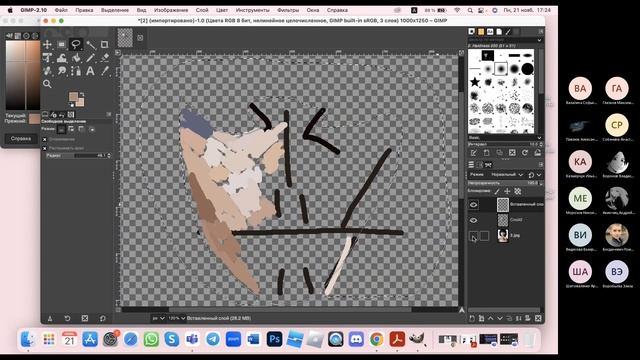Show the bottom jpg layer via eye box
Viewport: 640px width, 360px height.
pos(473,236)
